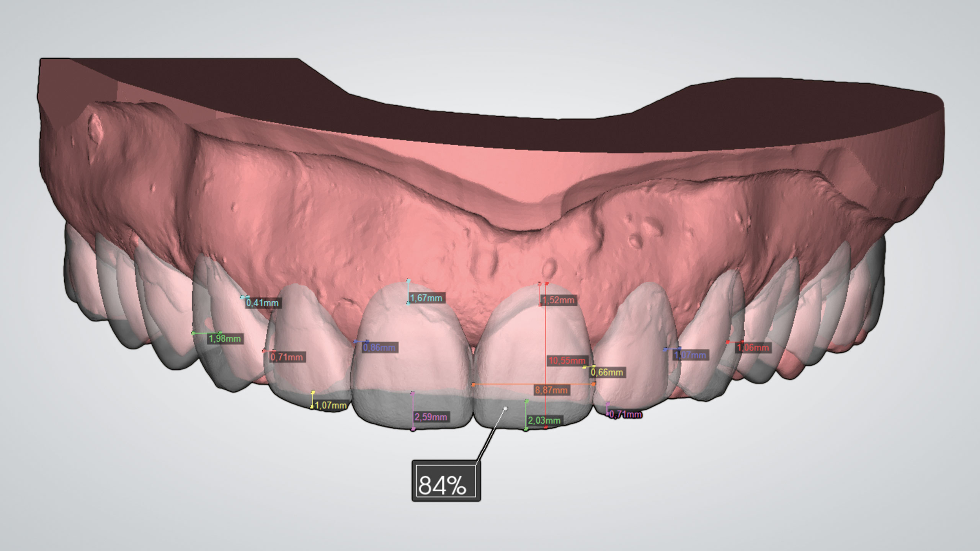
Task: Select the 2,03mm green measurement label
Action: point(544,421)
